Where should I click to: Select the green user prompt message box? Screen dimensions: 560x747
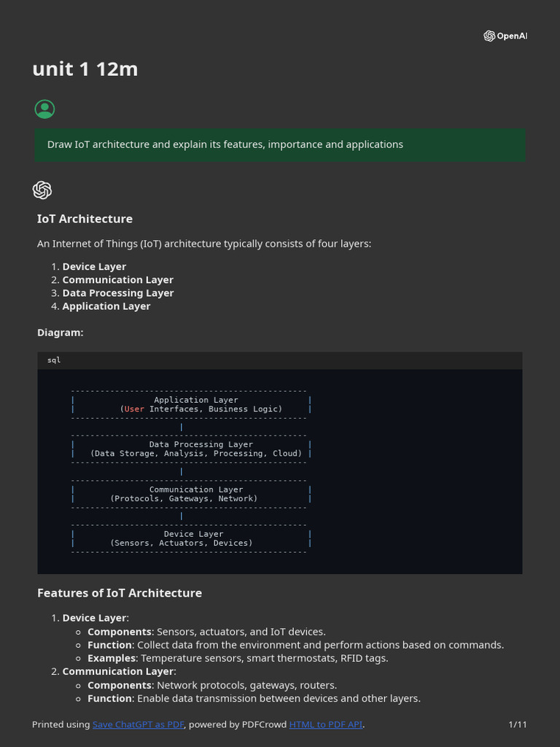(x=280, y=144)
